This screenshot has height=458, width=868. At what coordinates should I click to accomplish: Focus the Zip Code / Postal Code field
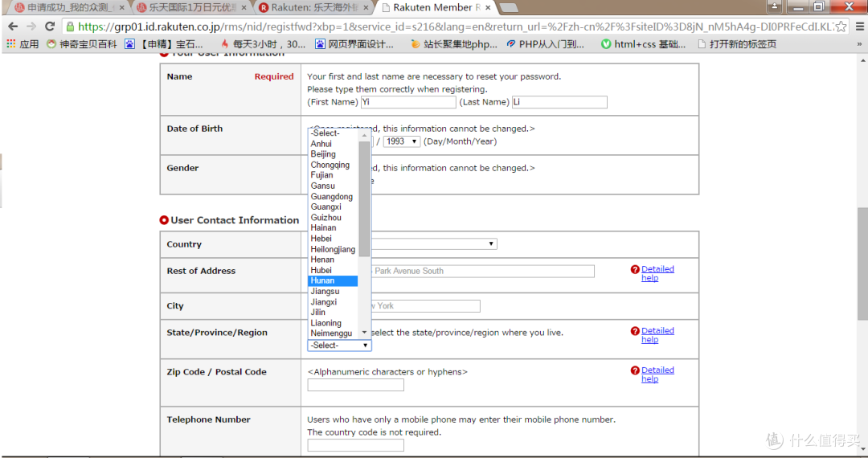pyautogui.click(x=356, y=385)
